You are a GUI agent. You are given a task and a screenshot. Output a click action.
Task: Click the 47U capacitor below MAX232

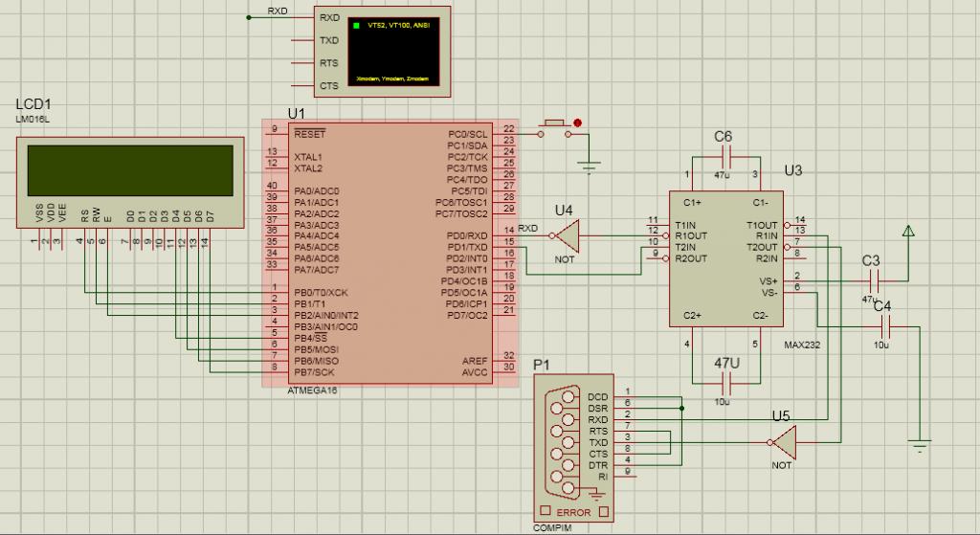pos(724,385)
